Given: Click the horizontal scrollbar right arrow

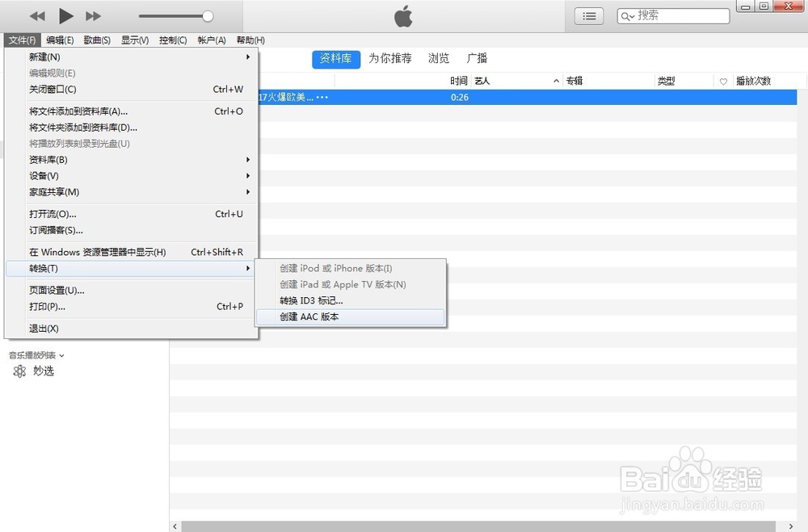Looking at the screenshot, I should 790,526.
